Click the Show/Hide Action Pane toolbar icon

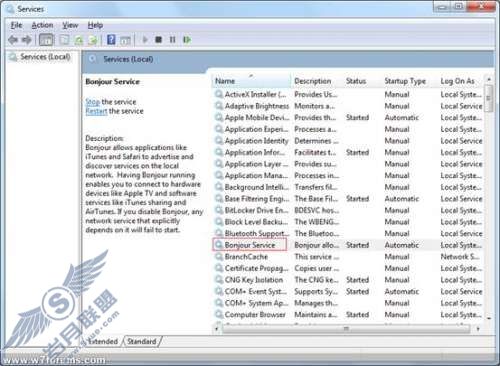(x=125, y=40)
